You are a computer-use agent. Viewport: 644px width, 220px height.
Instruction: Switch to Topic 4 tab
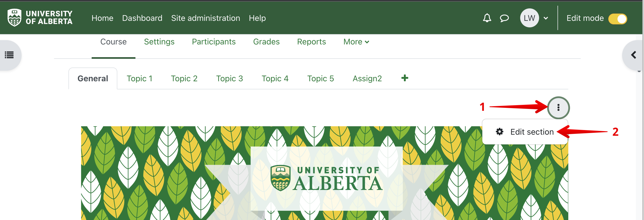pos(275,79)
